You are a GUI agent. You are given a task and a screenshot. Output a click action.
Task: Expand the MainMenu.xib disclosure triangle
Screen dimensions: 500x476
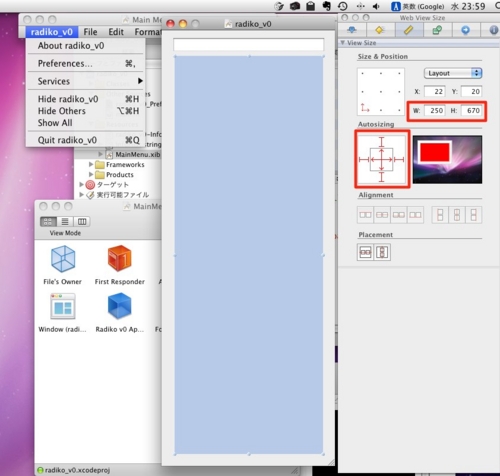[x=100, y=154]
